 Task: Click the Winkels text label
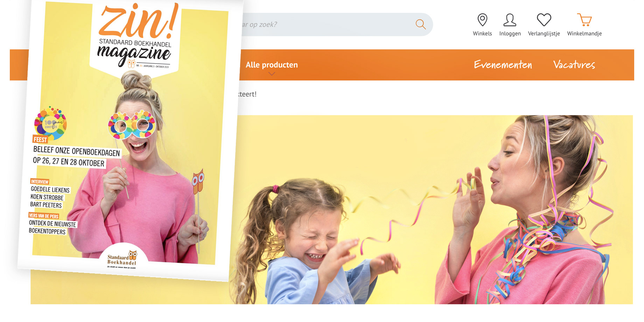[x=482, y=34]
